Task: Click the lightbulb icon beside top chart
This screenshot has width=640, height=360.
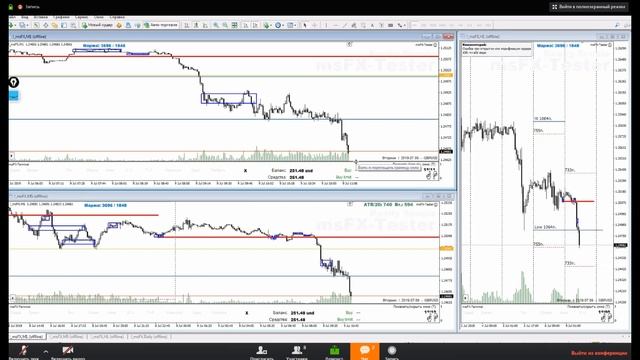Action: point(13,82)
